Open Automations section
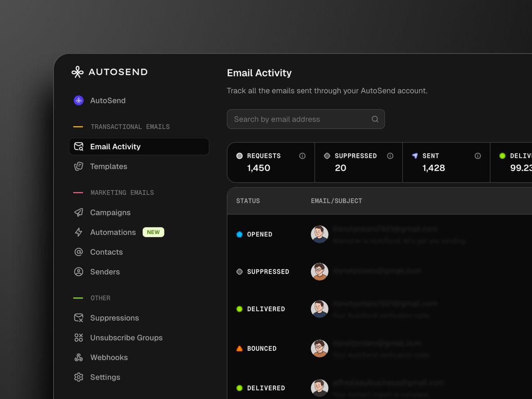532x399 pixels. (x=113, y=232)
